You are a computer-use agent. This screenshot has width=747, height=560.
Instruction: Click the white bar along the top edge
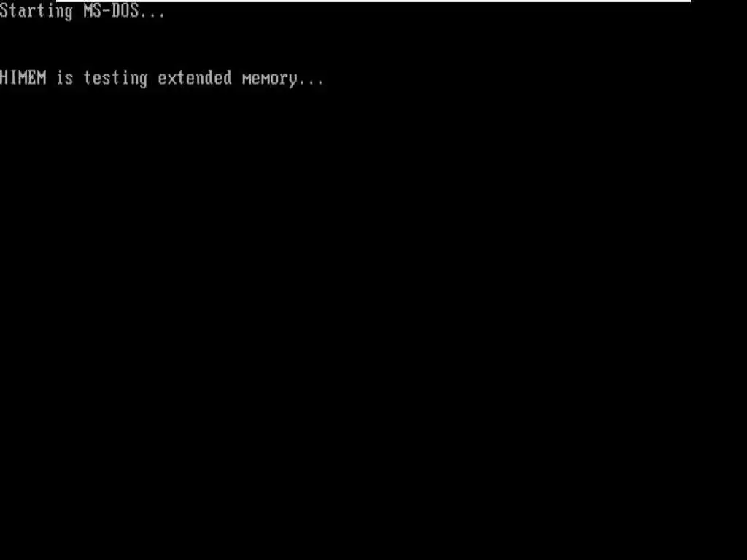373,1
